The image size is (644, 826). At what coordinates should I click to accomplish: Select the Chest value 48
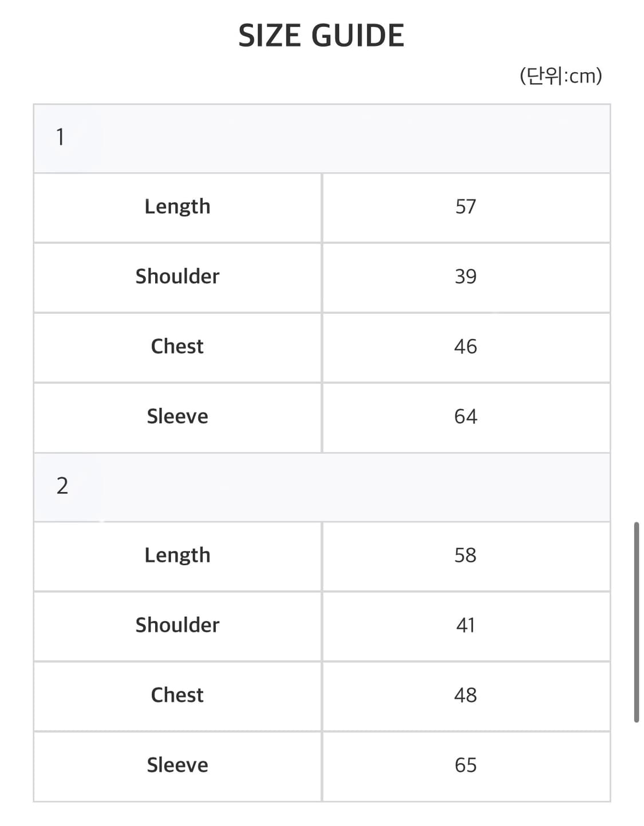(x=465, y=695)
